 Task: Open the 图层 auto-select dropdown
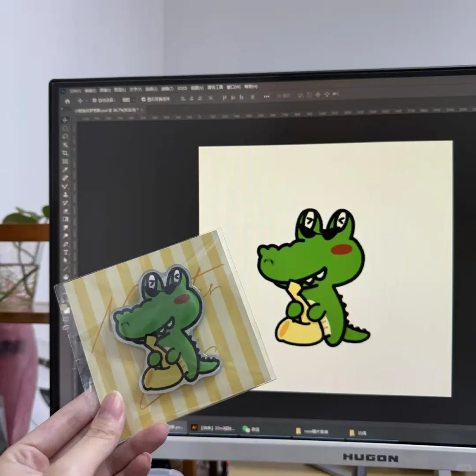point(129,100)
